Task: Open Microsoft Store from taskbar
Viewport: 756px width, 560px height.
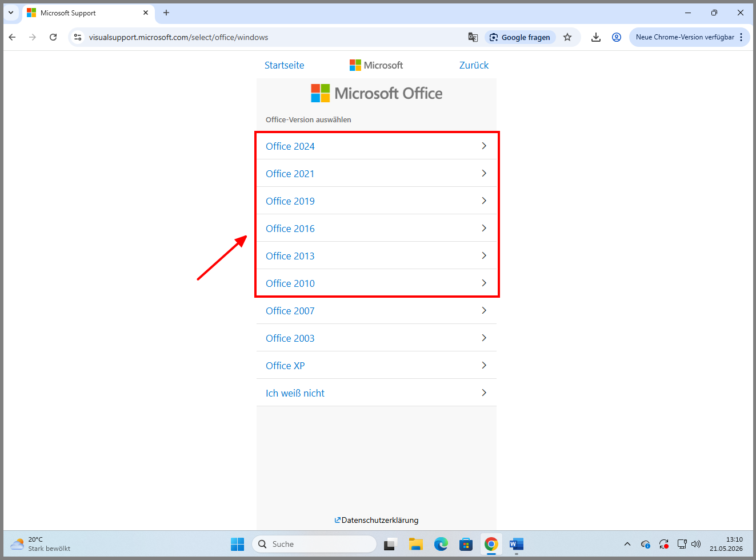Action: (466, 544)
